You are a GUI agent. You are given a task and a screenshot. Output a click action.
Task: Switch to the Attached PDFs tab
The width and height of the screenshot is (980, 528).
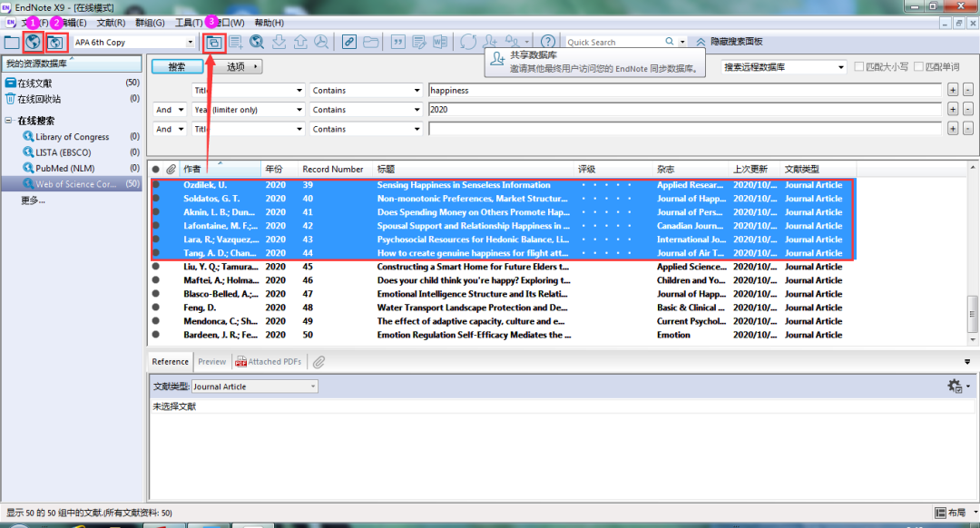click(x=268, y=362)
